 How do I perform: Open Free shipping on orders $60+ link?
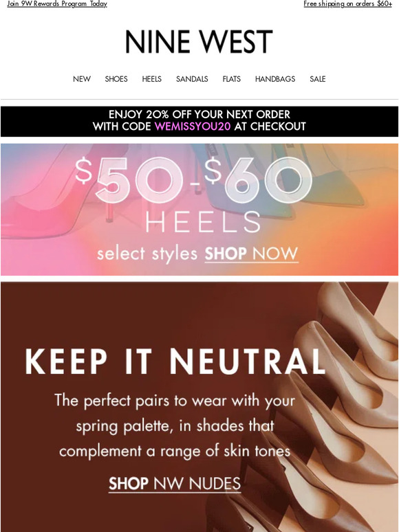click(x=347, y=3)
